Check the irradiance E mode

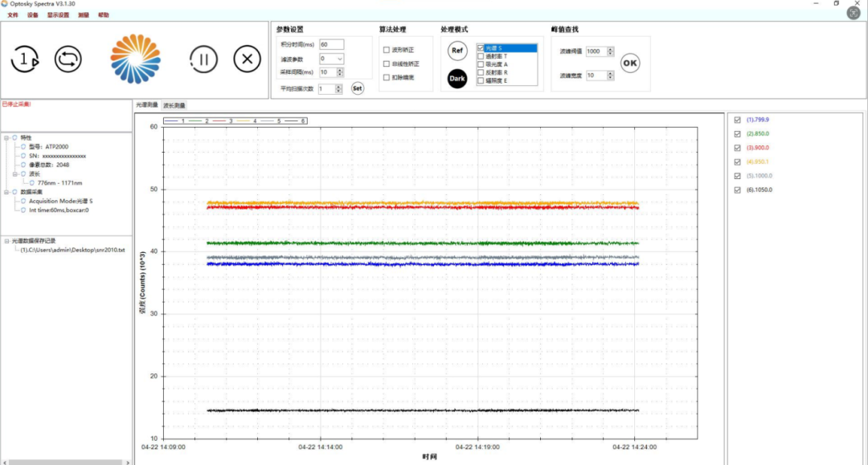[481, 81]
